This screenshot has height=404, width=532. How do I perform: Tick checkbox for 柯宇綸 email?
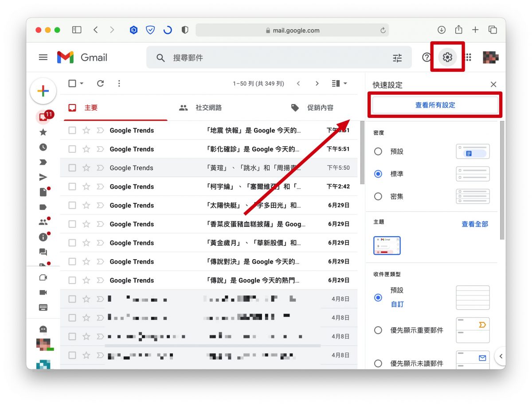72,186
